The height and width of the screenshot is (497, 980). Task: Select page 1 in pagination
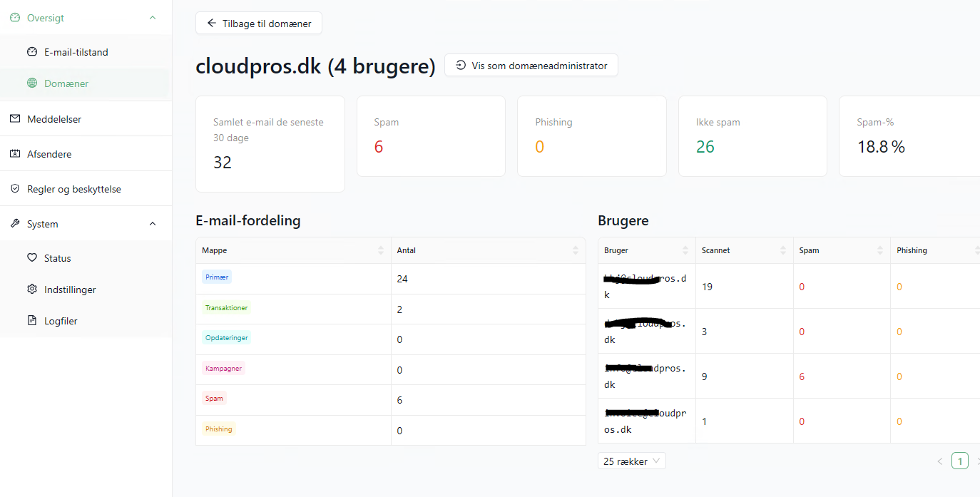tap(960, 461)
